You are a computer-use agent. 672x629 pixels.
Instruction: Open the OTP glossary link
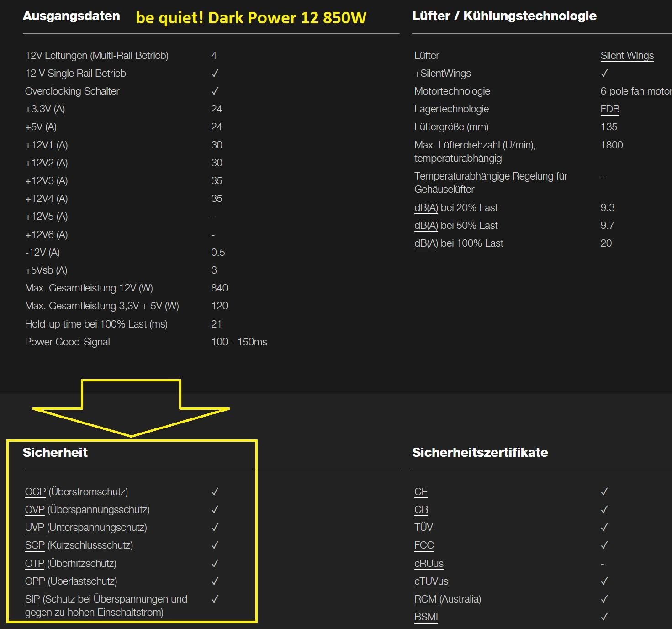pos(35,564)
